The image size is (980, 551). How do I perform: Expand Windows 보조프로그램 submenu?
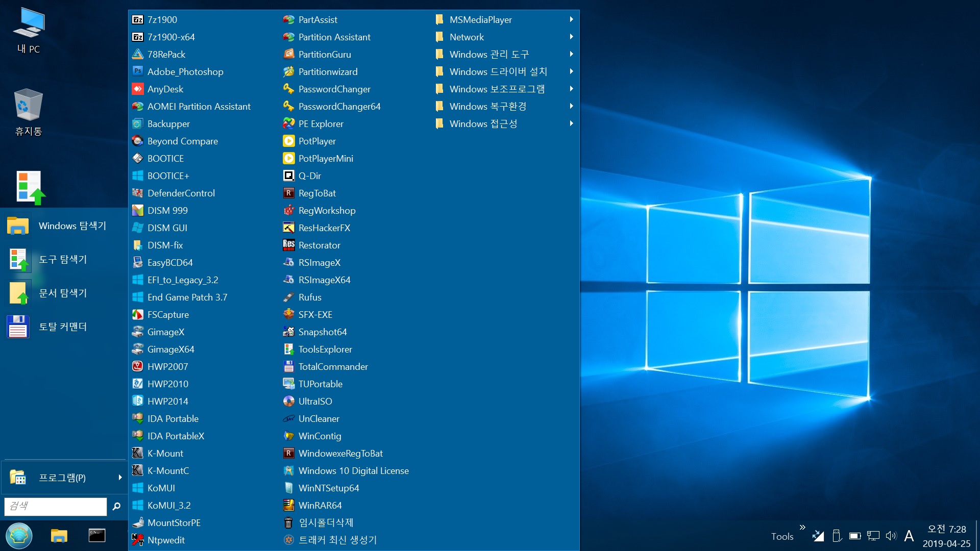pos(571,89)
